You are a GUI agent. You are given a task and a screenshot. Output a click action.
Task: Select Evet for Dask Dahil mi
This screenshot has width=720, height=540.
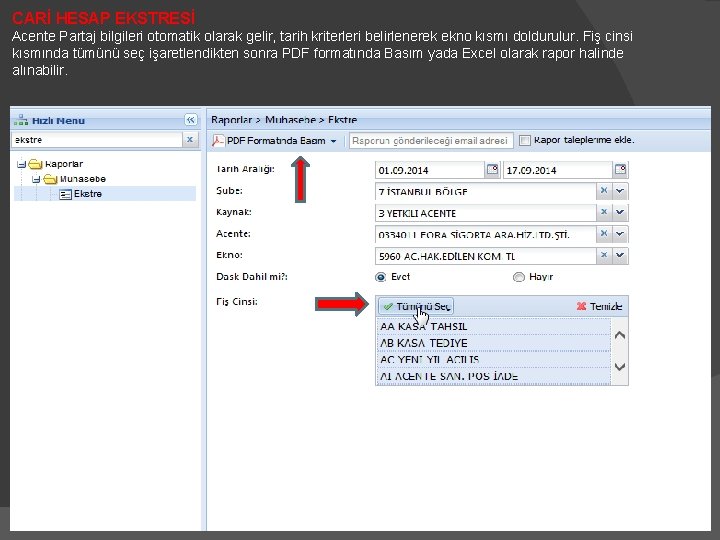[381, 277]
